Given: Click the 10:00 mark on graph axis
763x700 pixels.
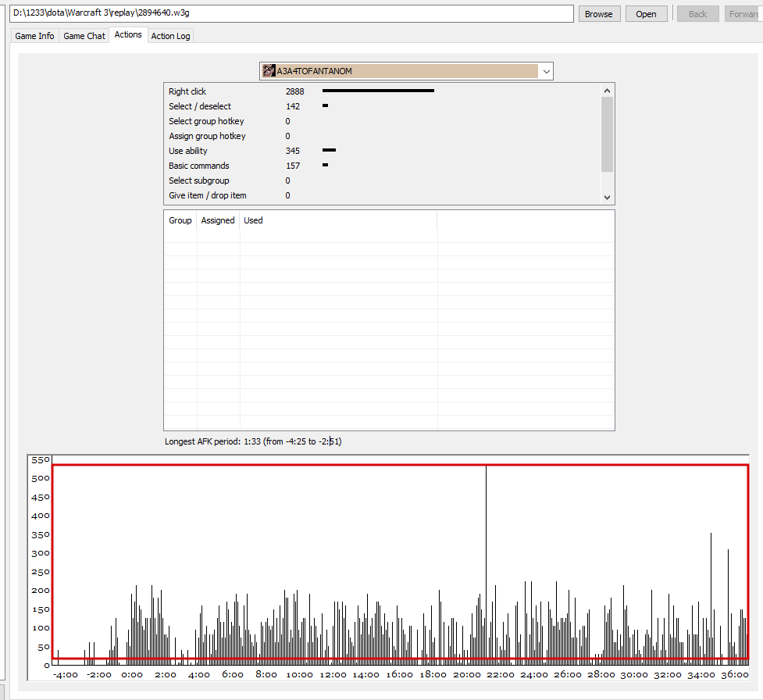Looking at the screenshot, I should tap(299, 675).
